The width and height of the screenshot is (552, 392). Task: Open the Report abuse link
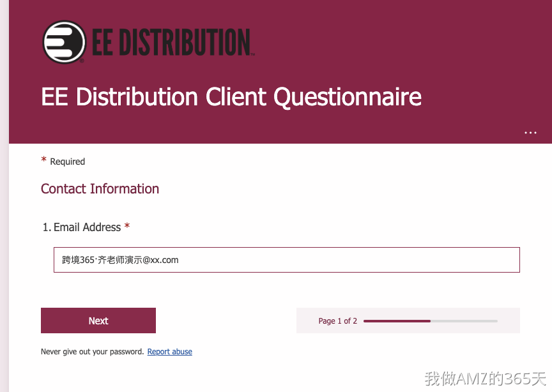click(169, 352)
